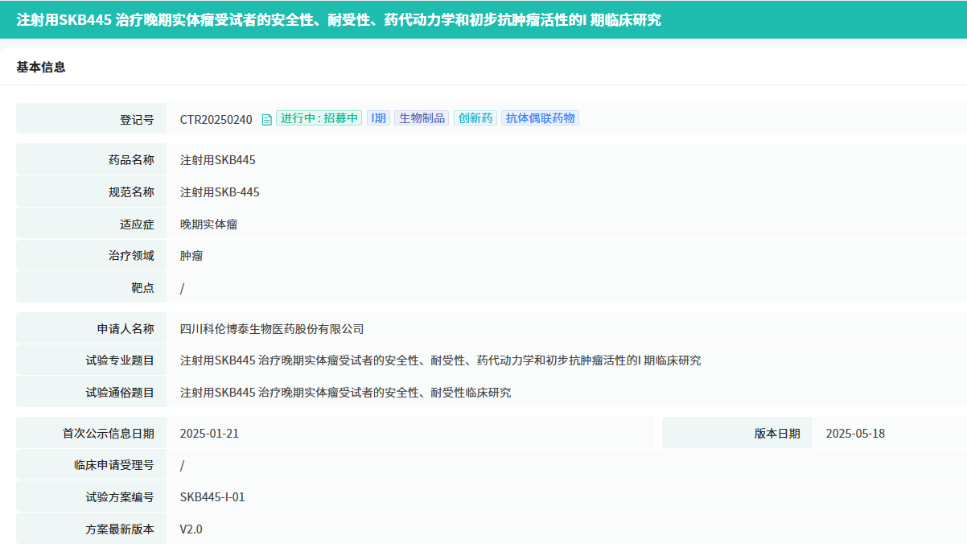Click the document icon beside CTR20250240
Viewport: 967px width, 560px height.
[x=267, y=119]
